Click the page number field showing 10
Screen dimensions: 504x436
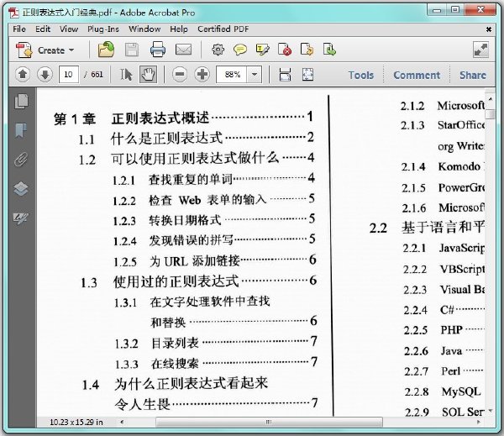coord(69,75)
